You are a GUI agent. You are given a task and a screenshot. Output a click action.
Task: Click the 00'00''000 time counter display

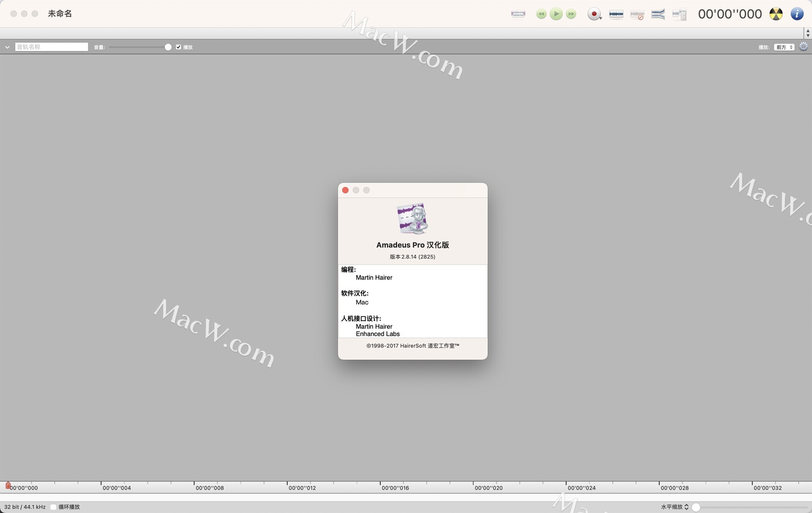[x=730, y=14]
